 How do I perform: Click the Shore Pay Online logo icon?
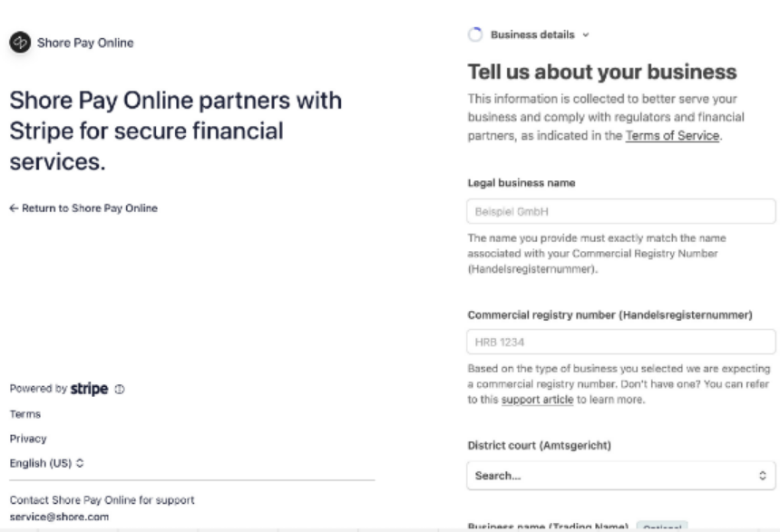click(18, 42)
